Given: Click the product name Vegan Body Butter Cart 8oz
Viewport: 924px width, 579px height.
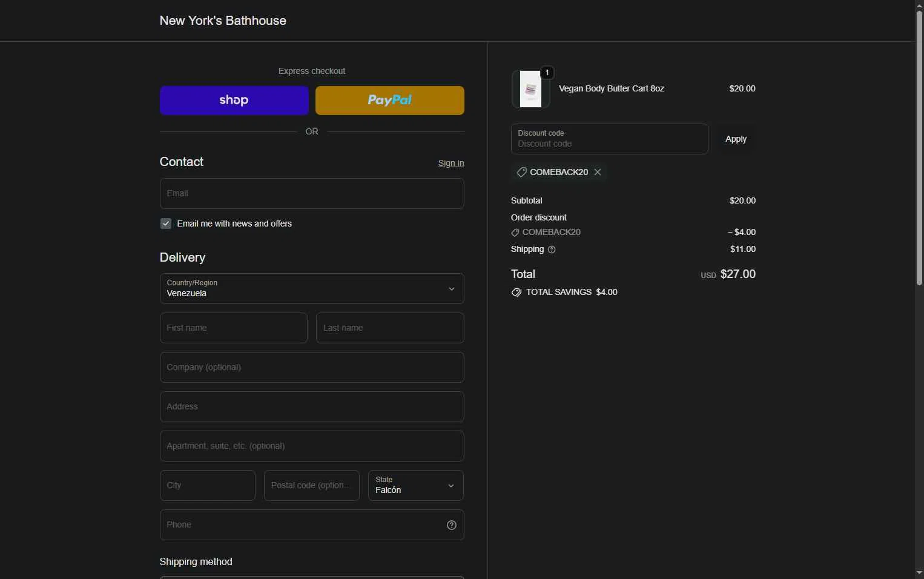Looking at the screenshot, I should [612, 89].
